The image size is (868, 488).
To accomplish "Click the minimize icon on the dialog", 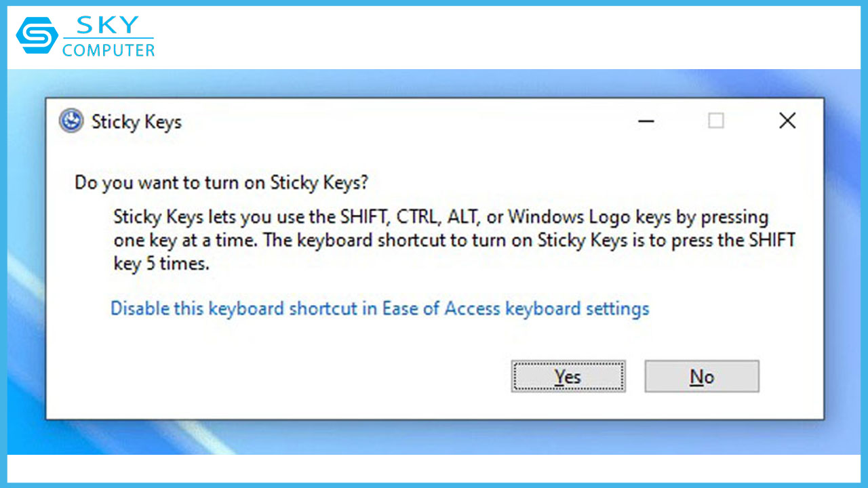I will [x=646, y=121].
